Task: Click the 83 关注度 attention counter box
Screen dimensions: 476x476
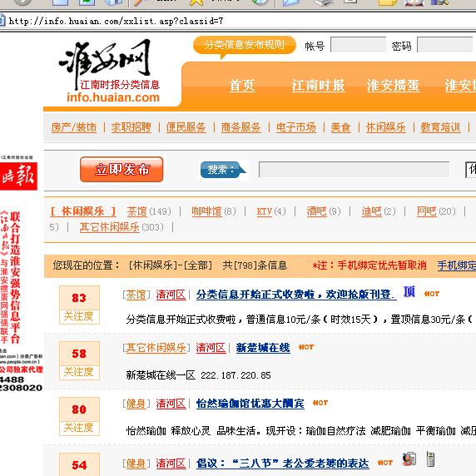Action: coord(80,305)
